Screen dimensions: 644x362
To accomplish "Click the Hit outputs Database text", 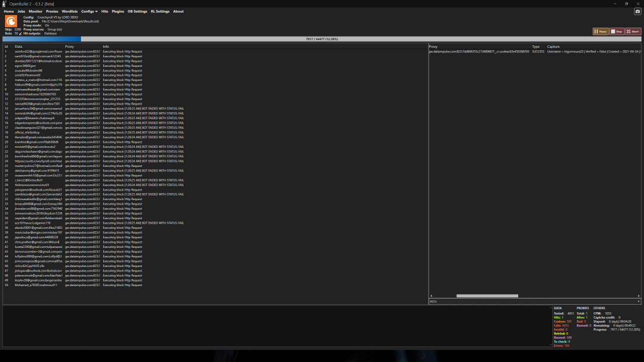I will click(x=50, y=33).
